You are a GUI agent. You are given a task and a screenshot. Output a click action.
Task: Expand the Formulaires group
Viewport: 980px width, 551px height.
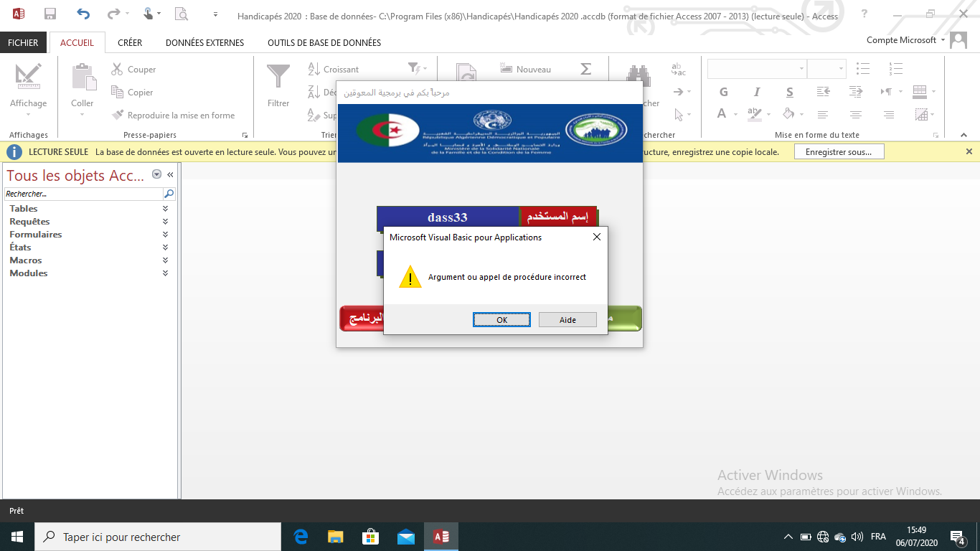[x=165, y=235]
